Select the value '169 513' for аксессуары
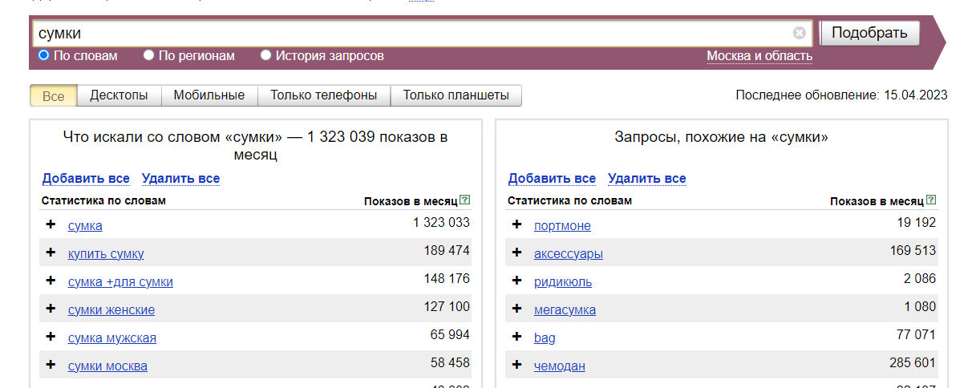Image resolution: width=980 pixels, height=388 pixels. [x=913, y=251]
